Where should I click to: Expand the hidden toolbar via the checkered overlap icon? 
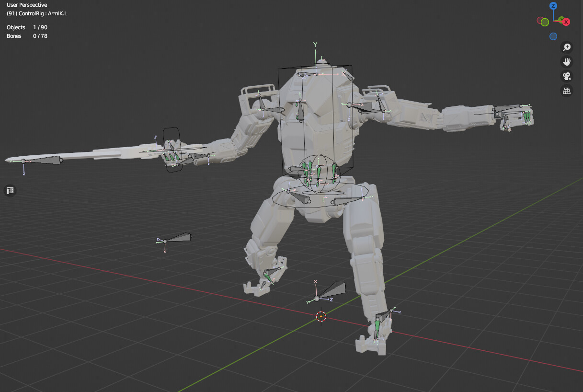[10, 190]
